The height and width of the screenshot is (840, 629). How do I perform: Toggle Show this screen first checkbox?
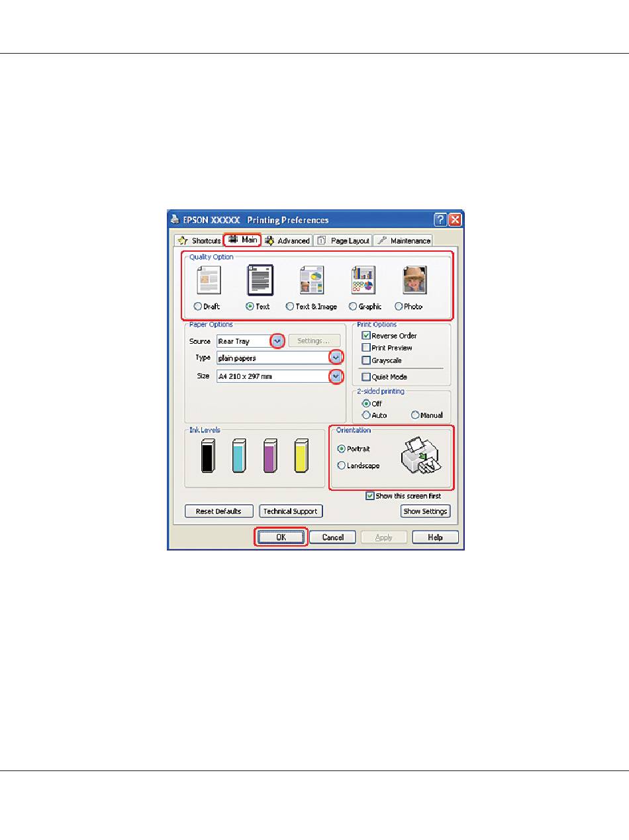(x=370, y=496)
